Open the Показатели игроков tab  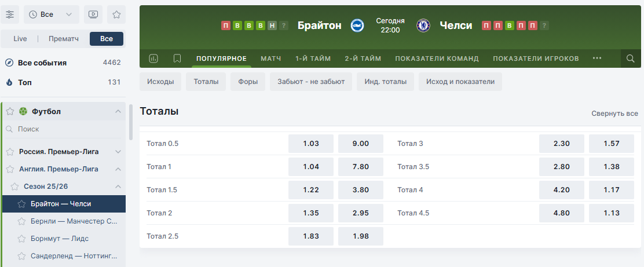535,58
